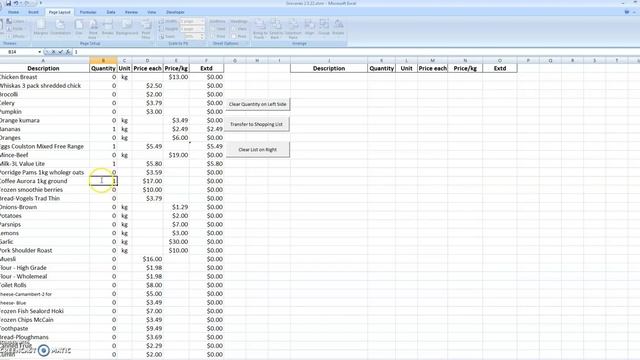The width and height of the screenshot is (640, 360).
Task: Switch to the Review tab
Action: pos(131,12)
